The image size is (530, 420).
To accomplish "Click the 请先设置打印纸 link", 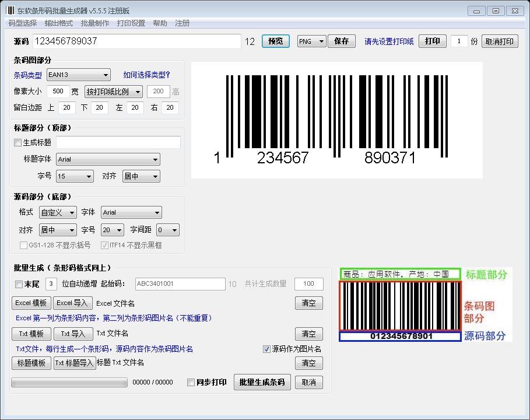I will coord(389,41).
